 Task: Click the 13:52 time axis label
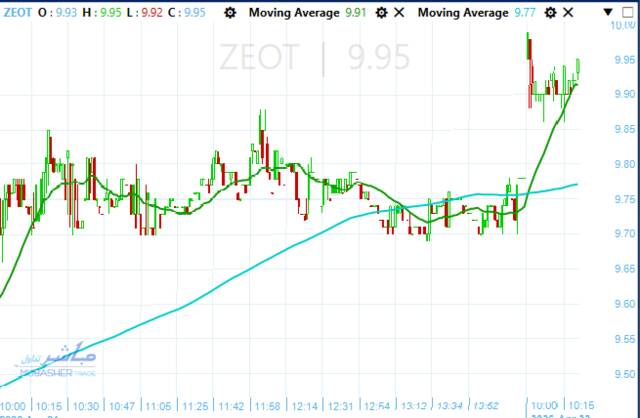click(487, 406)
